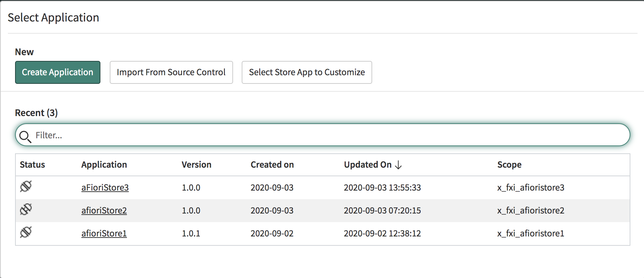Click created date 2020-09-03 in aFioriStore3 row
Image resolution: width=644 pixels, height=278 pixels.
point(272,187)
